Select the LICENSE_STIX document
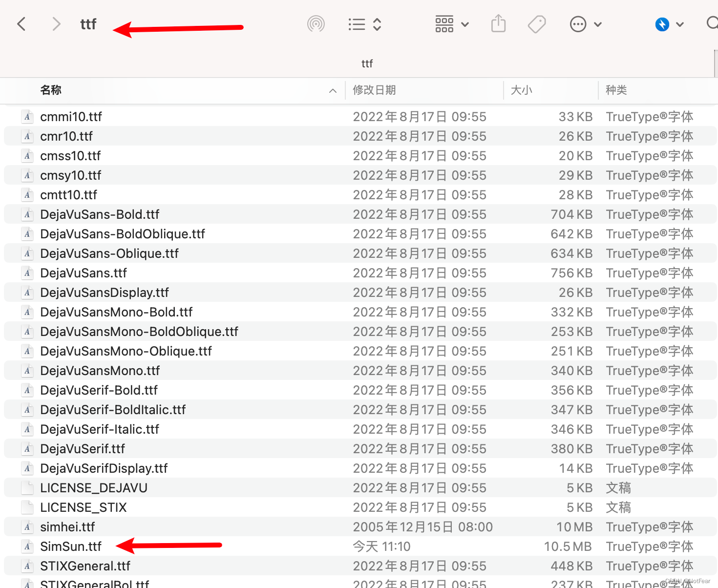This screenshot has width=718, height=588. pos(360,507)
